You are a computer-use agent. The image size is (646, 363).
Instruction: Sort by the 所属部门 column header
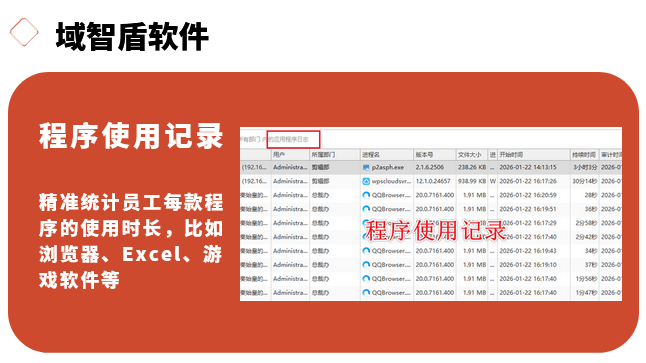click(335, 155)
